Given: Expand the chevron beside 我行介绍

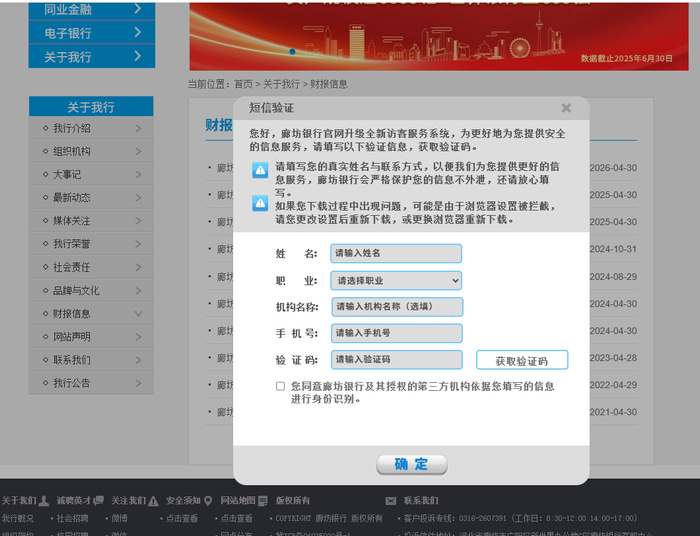Looking at the screenshot, I should [138, 129].
